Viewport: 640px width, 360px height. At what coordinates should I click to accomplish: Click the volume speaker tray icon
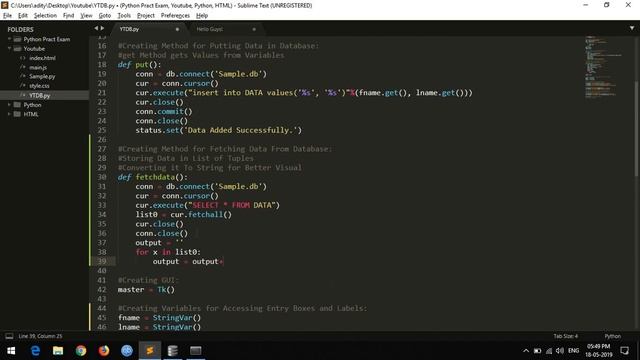pyautogui.click(x=560, y=351)
